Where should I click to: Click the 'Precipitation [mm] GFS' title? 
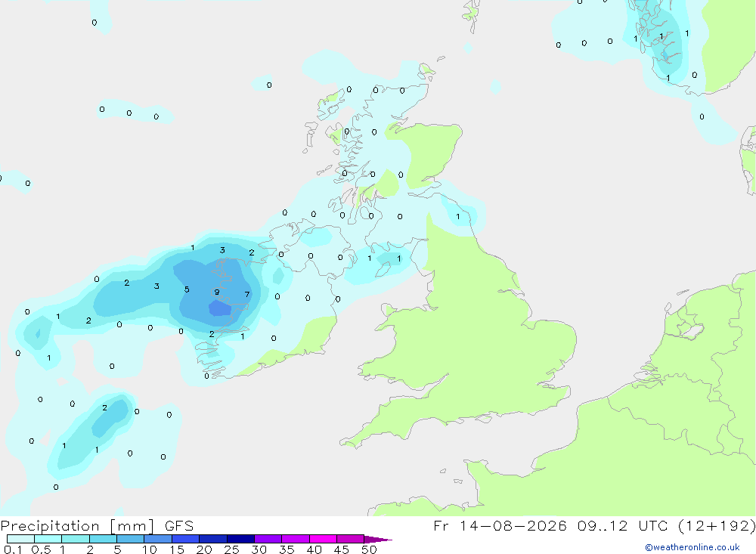point(97,526)
